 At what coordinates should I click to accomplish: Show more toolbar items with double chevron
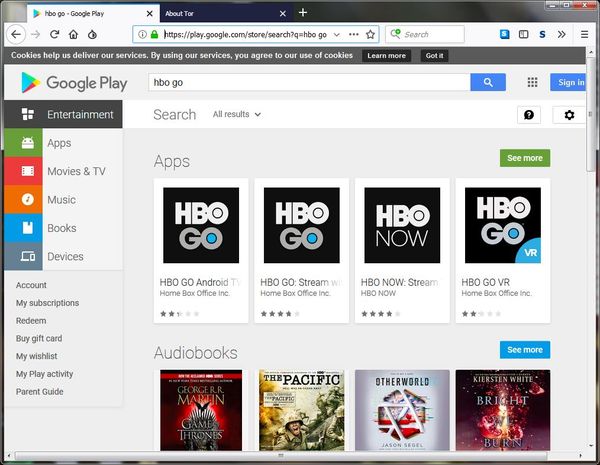561,34
